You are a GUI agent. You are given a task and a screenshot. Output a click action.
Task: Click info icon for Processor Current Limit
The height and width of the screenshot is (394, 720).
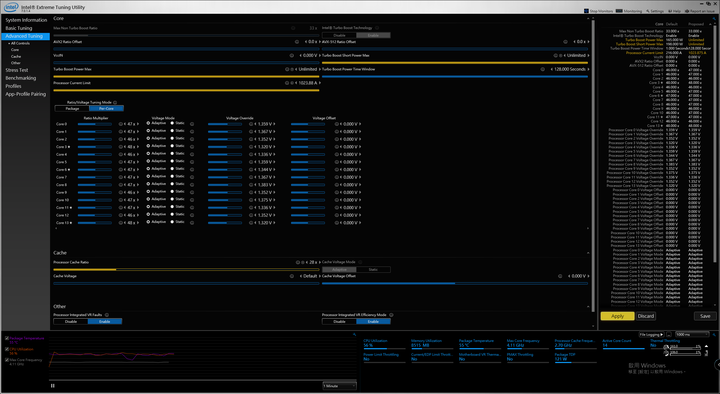click(x=287, y=83)
